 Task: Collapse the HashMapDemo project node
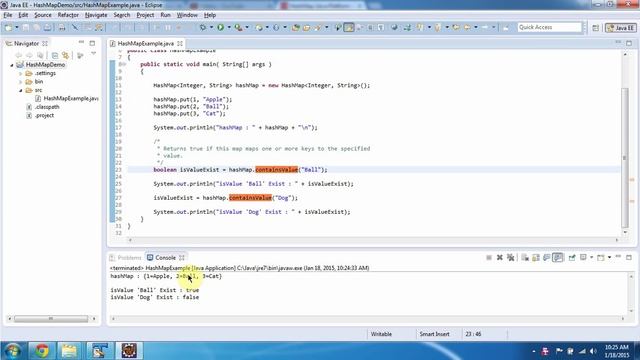click(x=12, y=65)
